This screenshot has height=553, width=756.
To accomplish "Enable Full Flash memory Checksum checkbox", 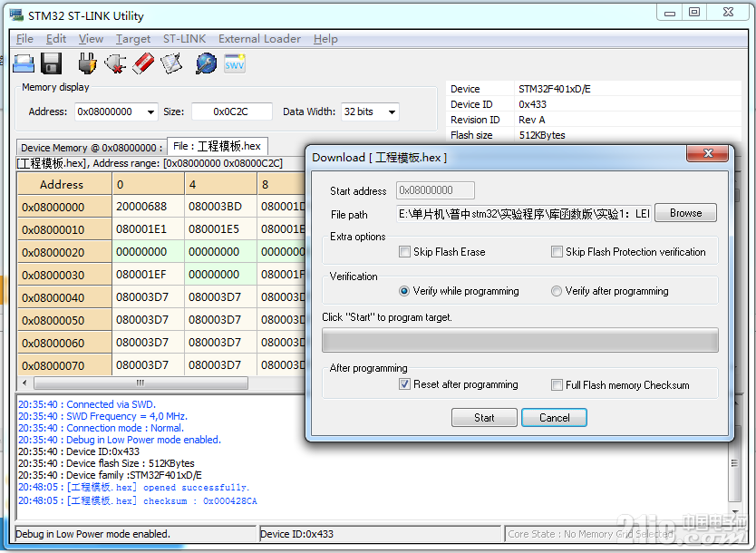I will pos(557,384).
